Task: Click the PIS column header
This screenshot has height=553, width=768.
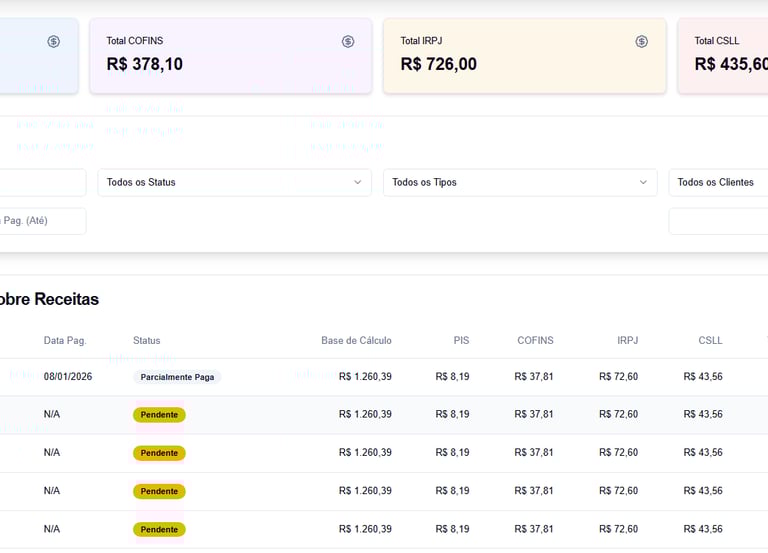Action: click(460, 340)
